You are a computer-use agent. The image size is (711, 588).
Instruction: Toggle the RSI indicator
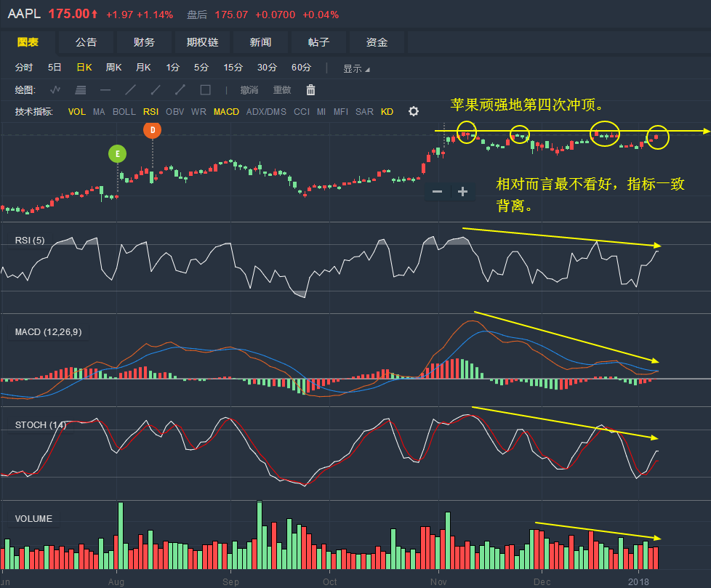tap(150, 111)
